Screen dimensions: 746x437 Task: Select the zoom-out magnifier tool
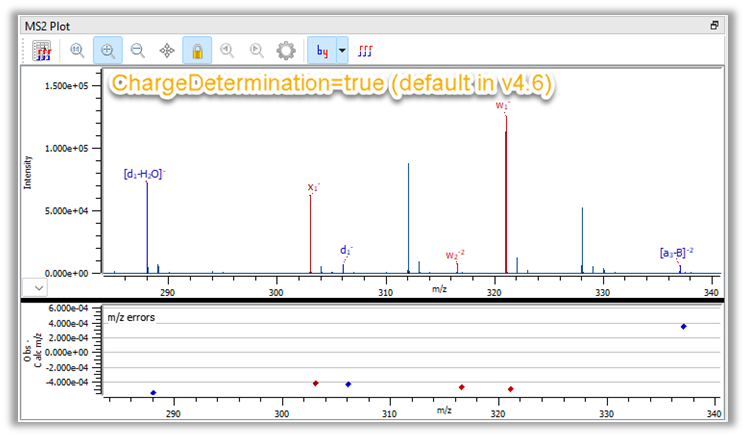137,50
